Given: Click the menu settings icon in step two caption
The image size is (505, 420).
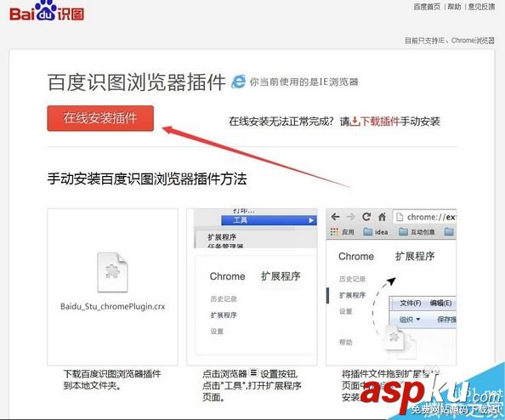Looking at the screenshot, I should coord(254,373).
